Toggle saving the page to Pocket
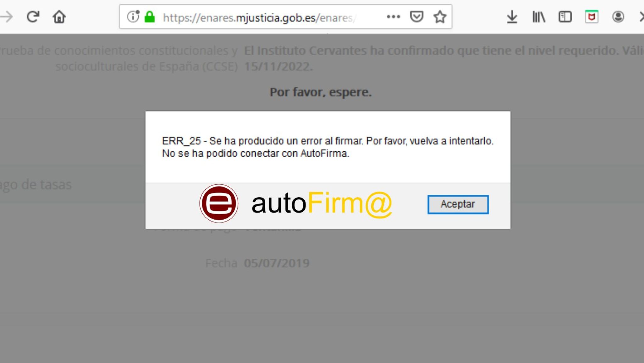Viewport: 644px width, 363px height. [417, 17]
